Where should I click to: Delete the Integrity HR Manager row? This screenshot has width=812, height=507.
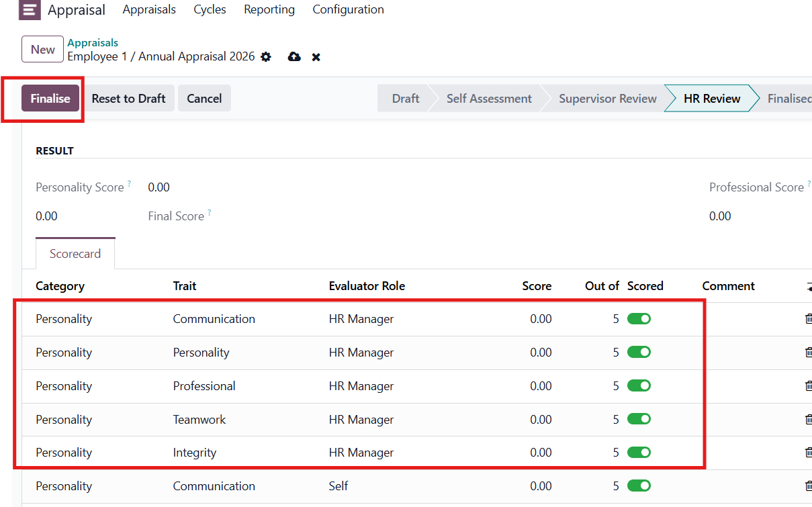pos(808,453)
